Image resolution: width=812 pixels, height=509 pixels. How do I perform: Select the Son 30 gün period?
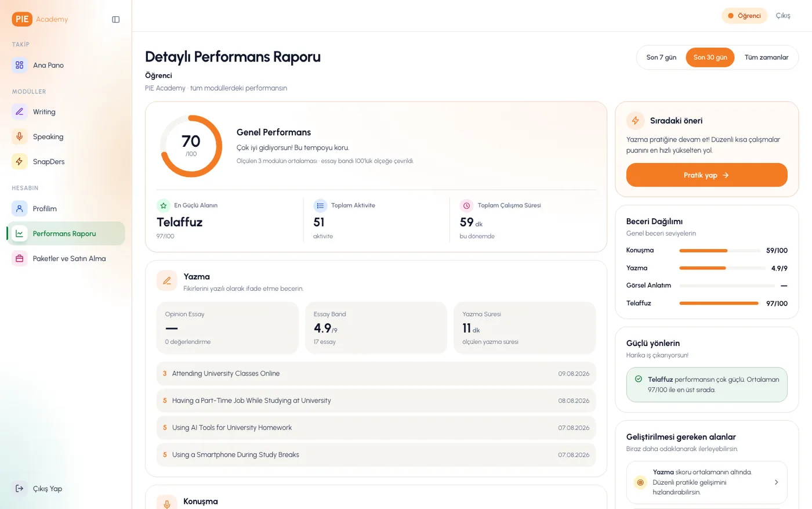pos(710,57)
